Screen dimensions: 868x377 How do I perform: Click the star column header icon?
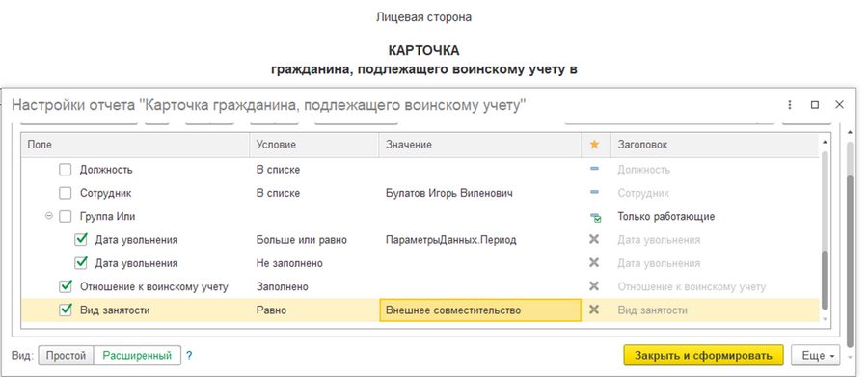[x=594, y=145]
